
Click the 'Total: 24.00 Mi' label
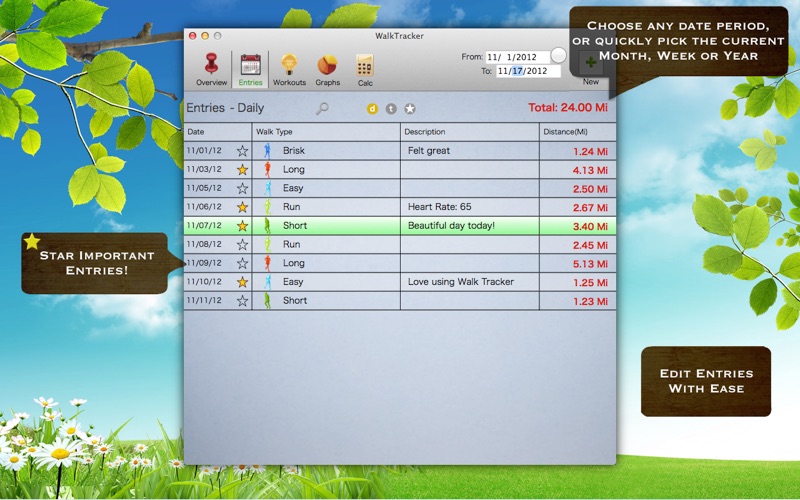568,108
